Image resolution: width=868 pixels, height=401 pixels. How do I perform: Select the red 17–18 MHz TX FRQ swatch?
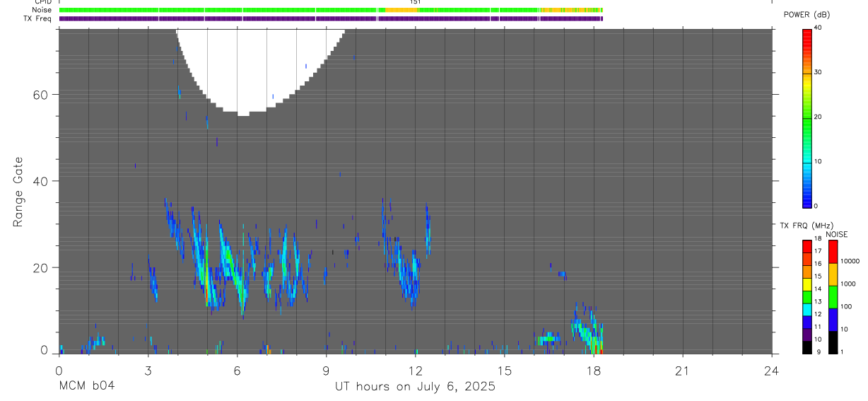pyautogui.click(x=807, y=246)
